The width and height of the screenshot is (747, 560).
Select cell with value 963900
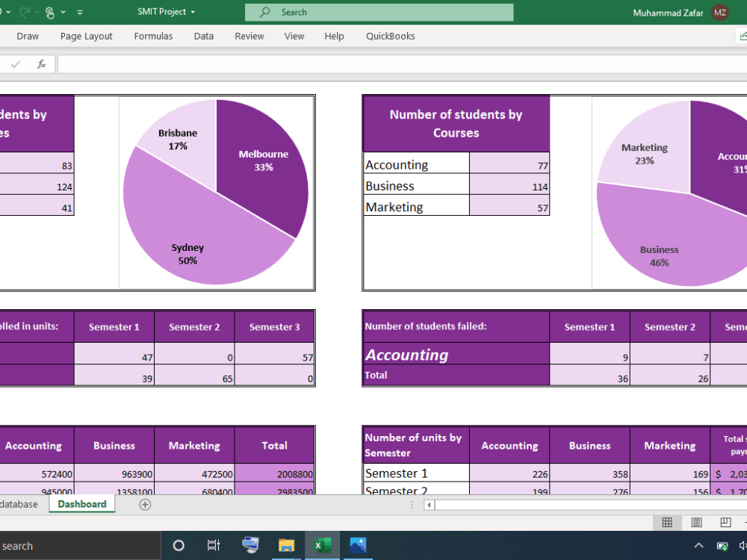114,473
